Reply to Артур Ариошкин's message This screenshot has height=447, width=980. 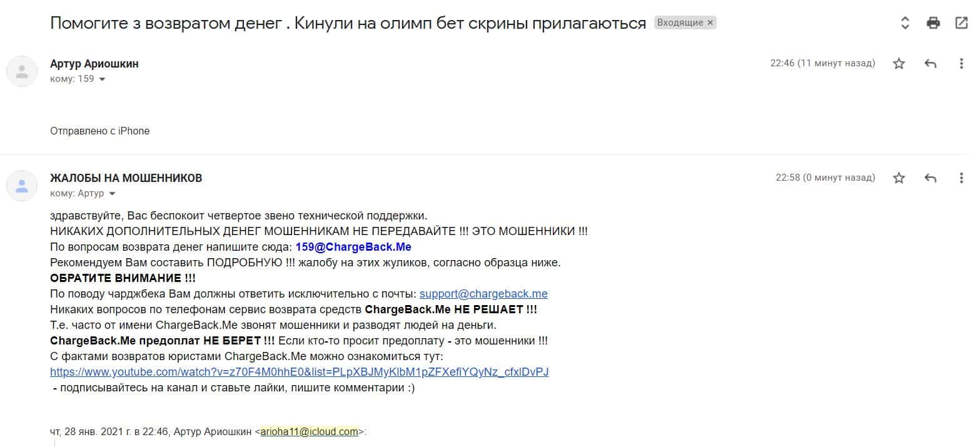click(930, 63)
